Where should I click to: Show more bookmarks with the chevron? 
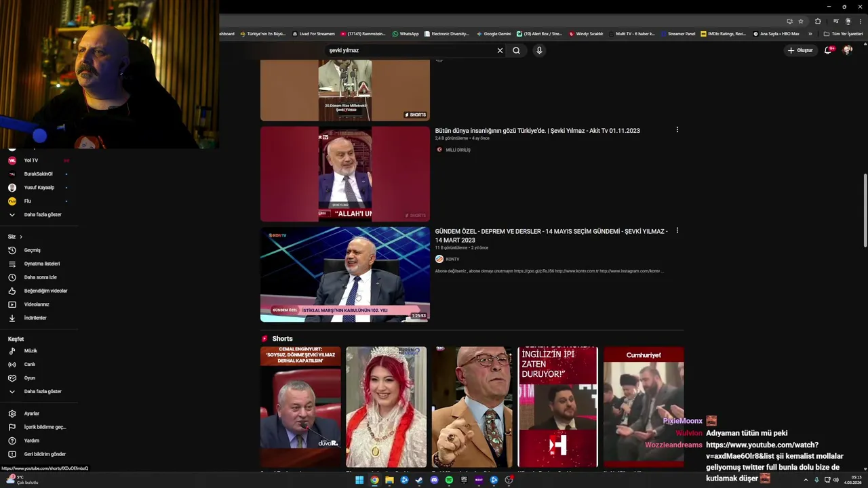(x=810, y=34)
